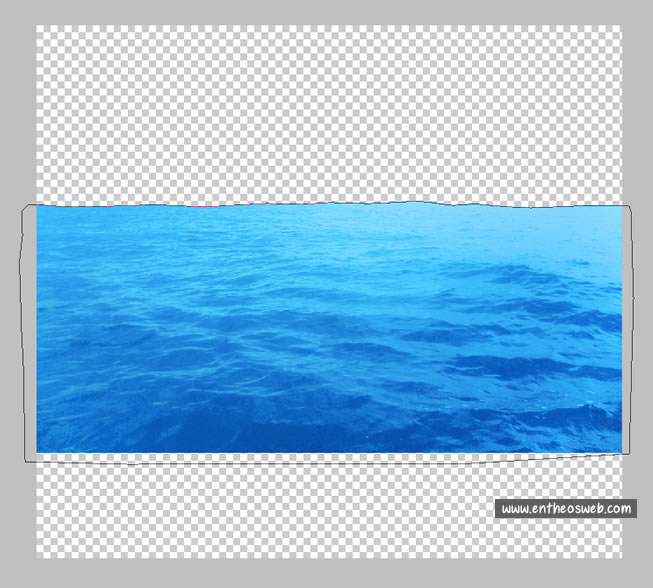This screenshot has width=653, height=588.
Task: Click the pink mark on the ocean's top edge
Action: pyautogui.click(x=205, y=206)
